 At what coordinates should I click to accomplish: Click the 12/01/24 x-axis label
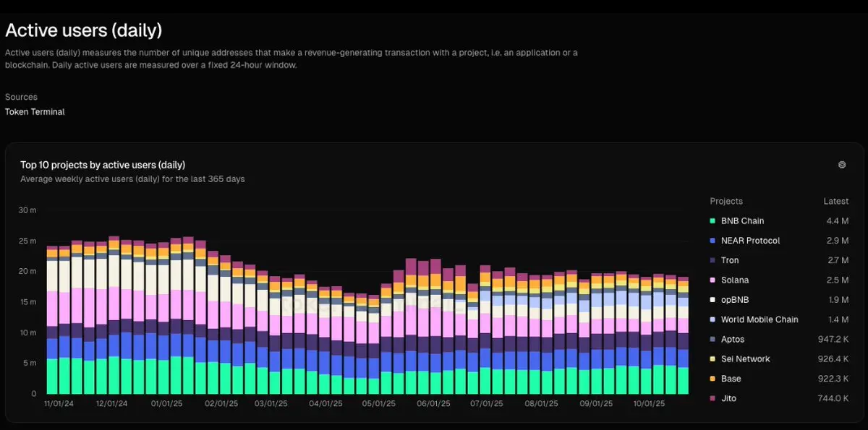point(112,404)
